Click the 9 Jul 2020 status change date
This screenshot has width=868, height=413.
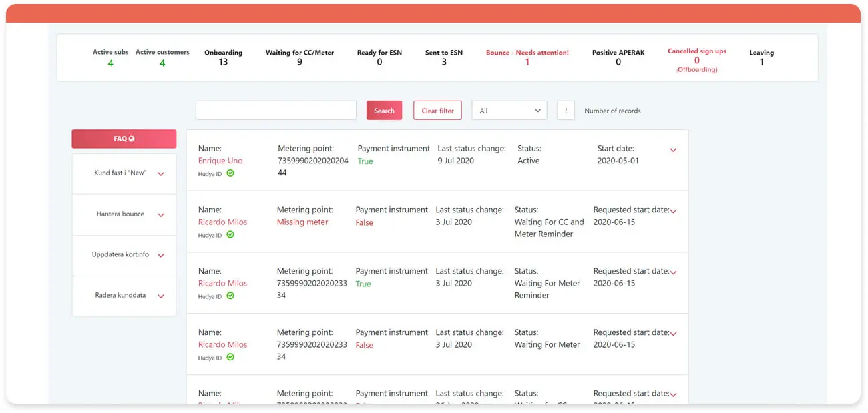coord(456,161)
